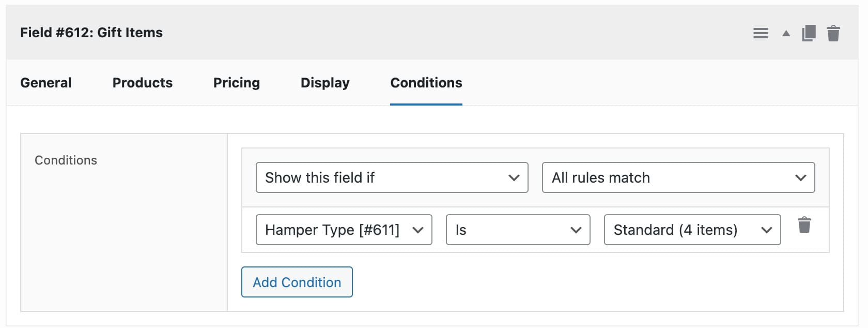Expand the chevron on the rules match selector
This screenshot has width=868, height=328.
click(x=801, y=177)
